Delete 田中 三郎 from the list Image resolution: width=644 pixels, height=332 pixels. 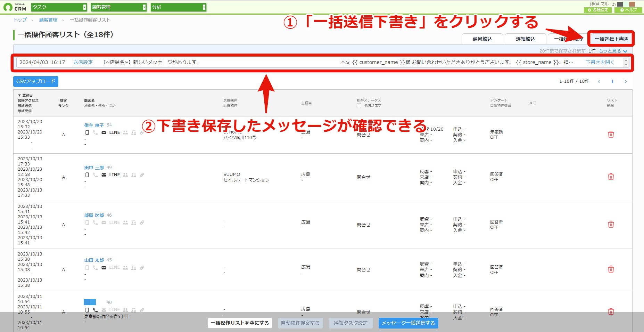click(611, 177)
